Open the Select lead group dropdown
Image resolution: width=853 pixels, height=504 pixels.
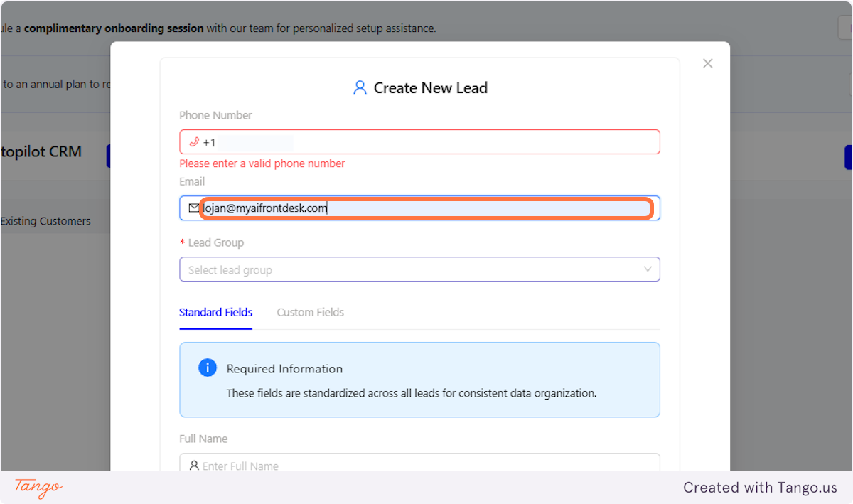click(x=419, y=269)
